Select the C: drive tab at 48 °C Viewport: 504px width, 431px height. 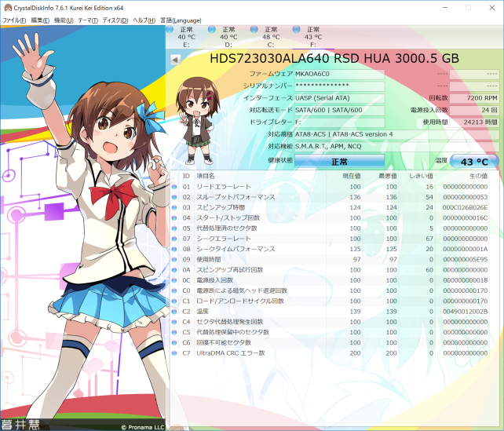[x=271, y=37]
